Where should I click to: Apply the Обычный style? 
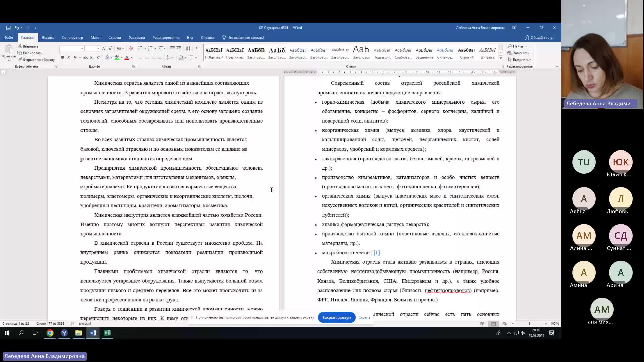(214, 53)
